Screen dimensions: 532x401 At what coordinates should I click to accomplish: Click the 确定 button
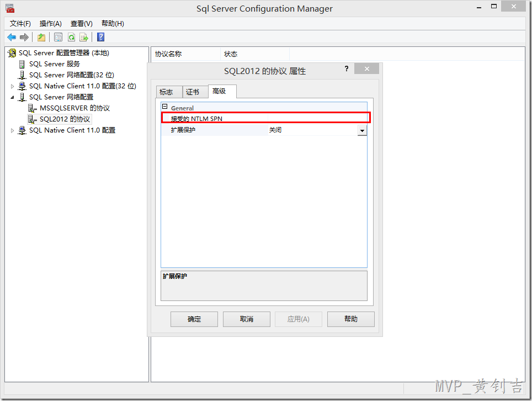coord(194,319)
